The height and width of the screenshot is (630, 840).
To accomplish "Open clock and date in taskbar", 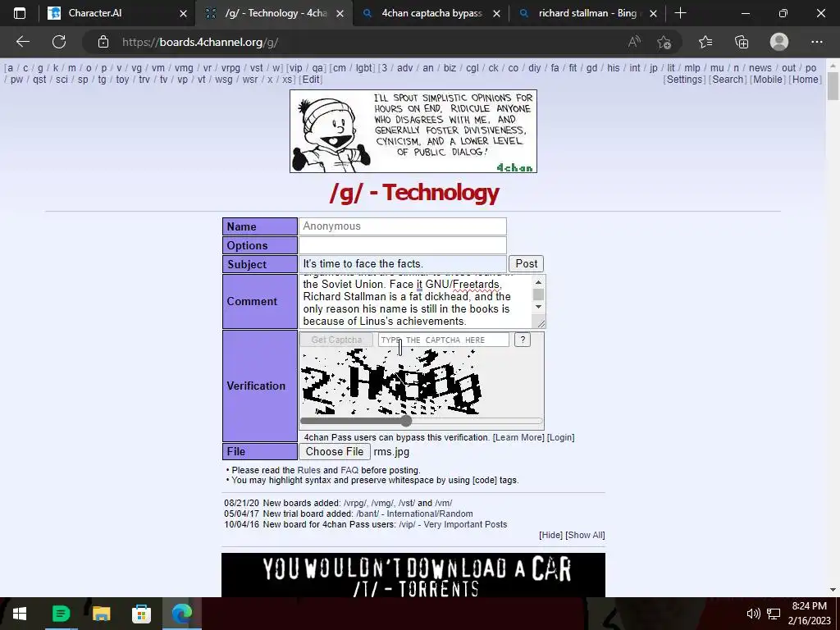I will (809, 614).
